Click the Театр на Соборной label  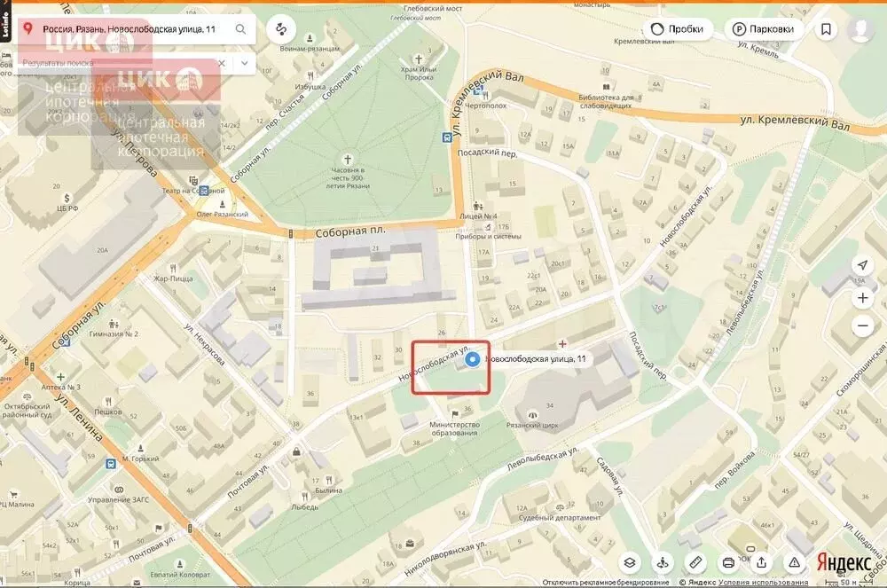tap(192, 191)
